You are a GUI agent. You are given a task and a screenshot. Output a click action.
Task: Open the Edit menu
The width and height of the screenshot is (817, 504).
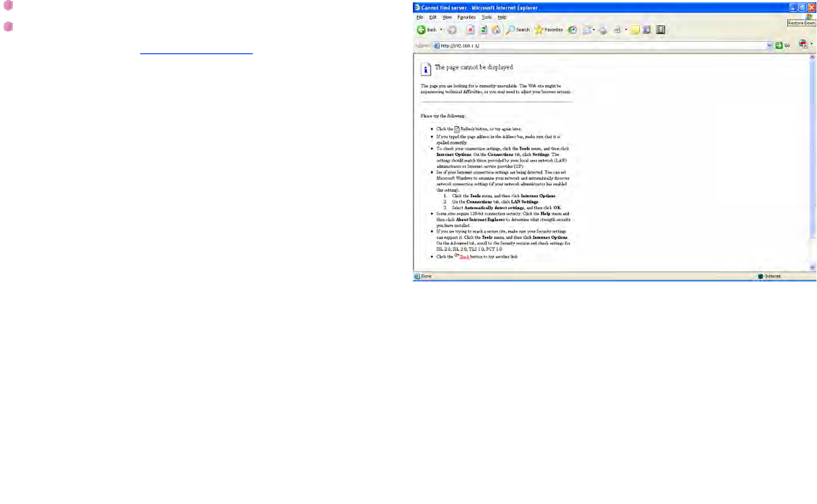tap(433, 18)
